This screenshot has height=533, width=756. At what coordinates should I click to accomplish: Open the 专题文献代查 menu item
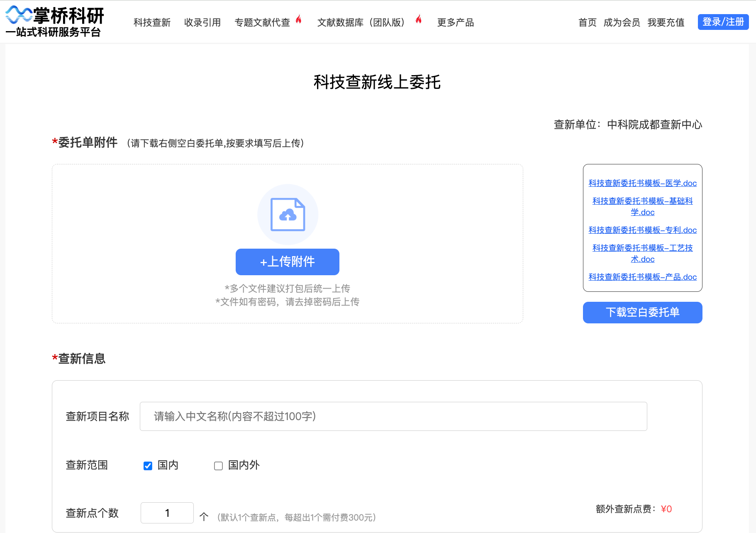pyautogui.click(x=262, y=22)
